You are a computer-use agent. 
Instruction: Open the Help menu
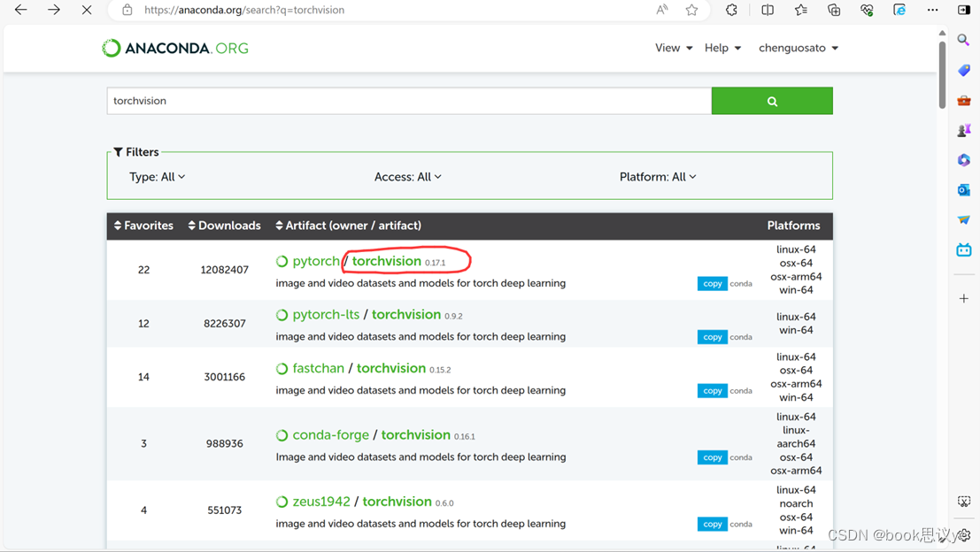coord(722,48)
